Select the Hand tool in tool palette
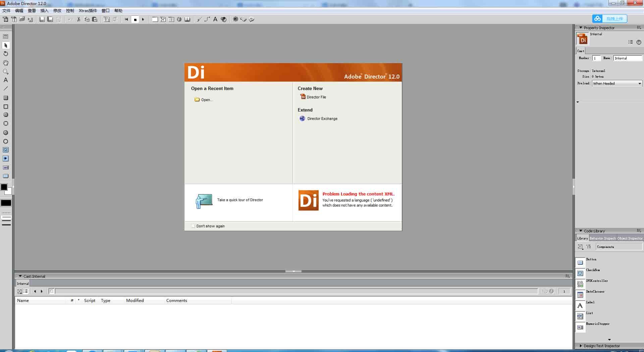The image size is (644, 352). pyautogui.click(x=6, y=63)
